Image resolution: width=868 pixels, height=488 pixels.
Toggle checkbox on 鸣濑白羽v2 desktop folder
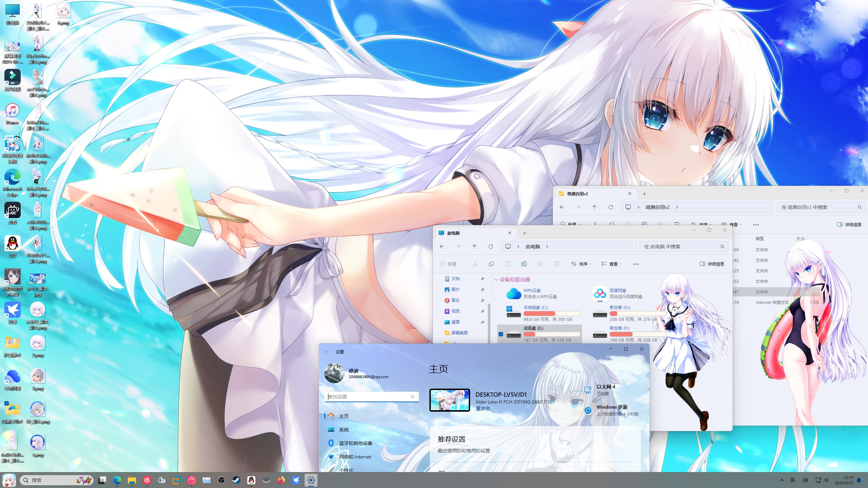pyautogui.click(x=6, y=403)
